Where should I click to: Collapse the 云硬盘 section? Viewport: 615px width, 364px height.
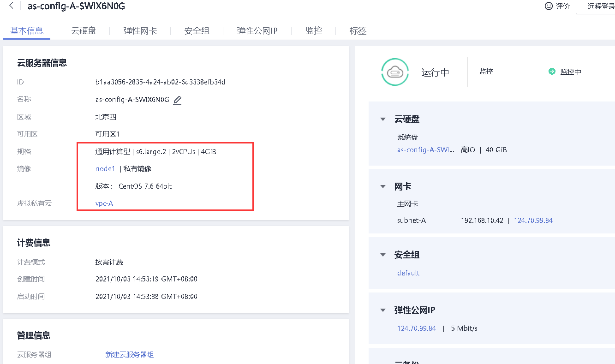pyautogui.click(x=382, y=119)
